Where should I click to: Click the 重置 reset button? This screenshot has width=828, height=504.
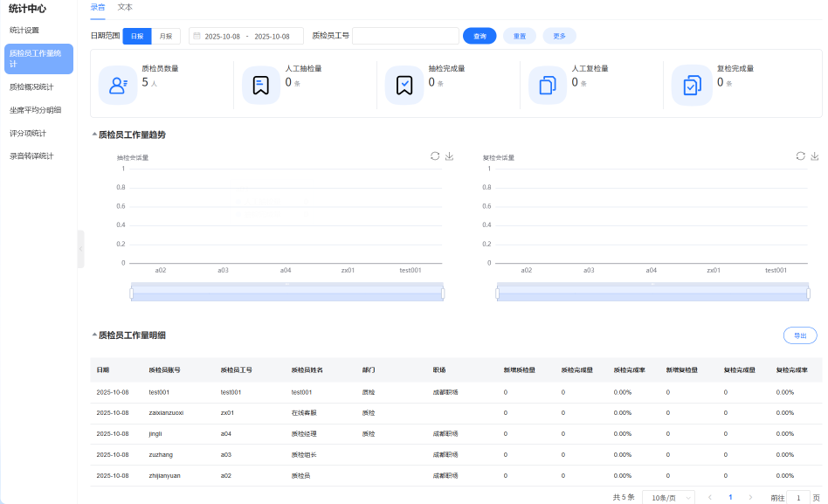tap(520, 36)
